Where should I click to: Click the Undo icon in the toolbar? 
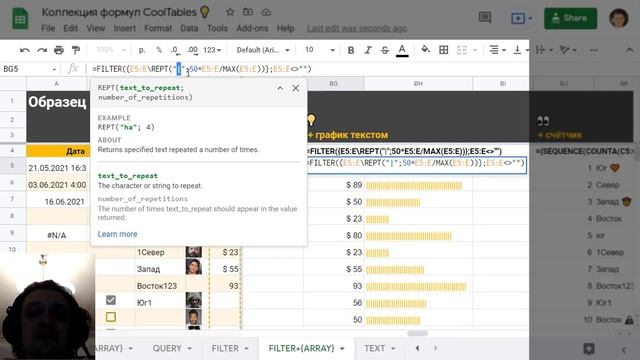tap(24, 50)
